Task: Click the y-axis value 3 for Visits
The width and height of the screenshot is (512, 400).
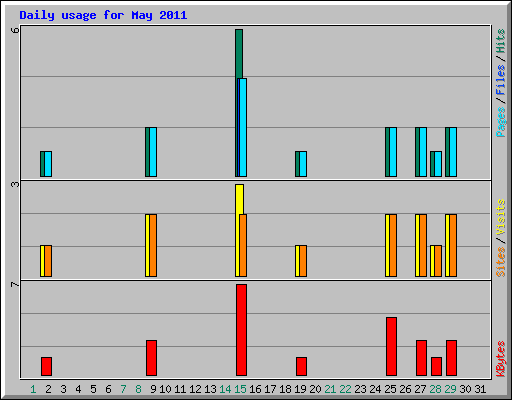Action: [15, 184]
